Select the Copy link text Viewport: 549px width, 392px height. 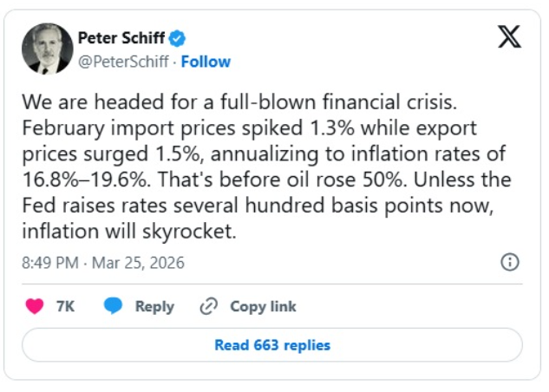[x=263, y=306]
